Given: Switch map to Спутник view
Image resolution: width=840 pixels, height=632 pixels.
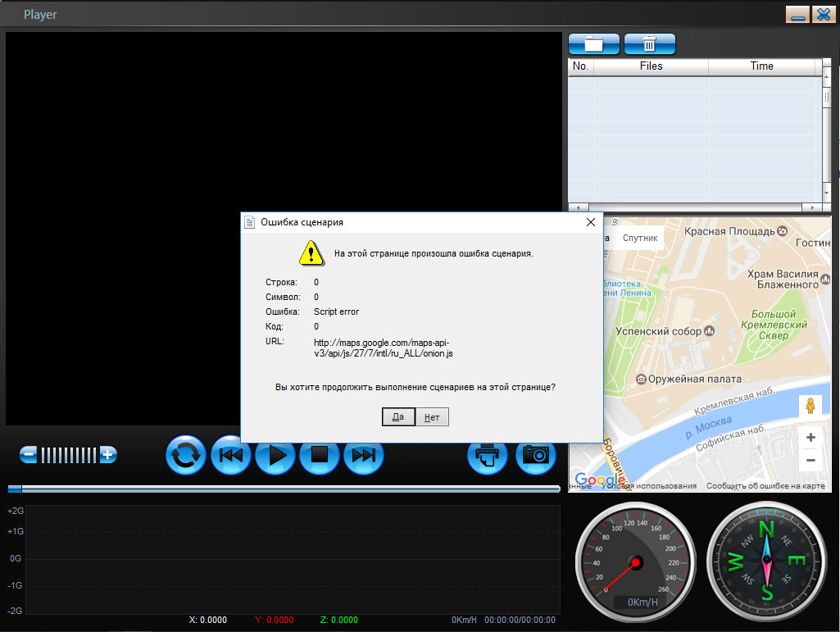Looking at the screenshot, I should (640, 238).
